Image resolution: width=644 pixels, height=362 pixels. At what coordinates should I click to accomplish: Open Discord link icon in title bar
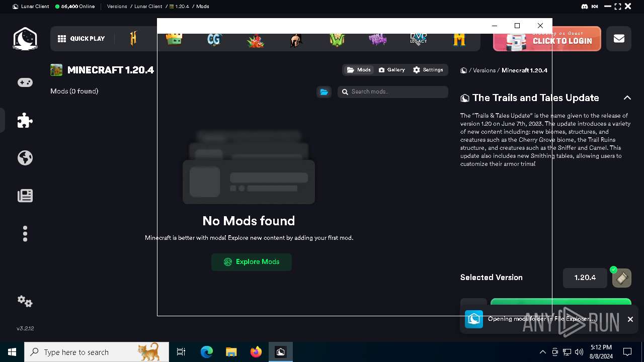tap(585, 7)
